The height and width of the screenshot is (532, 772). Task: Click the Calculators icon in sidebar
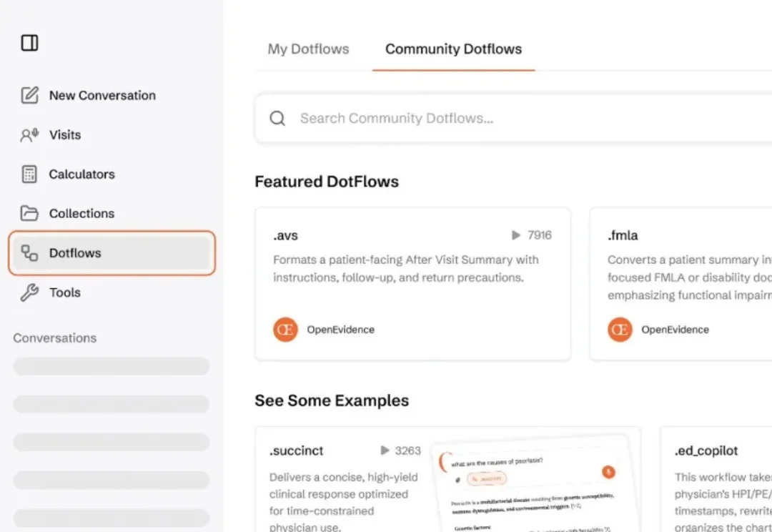29,174
